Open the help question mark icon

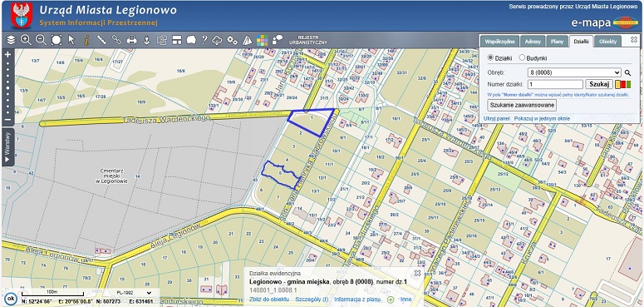click(204, 40)
